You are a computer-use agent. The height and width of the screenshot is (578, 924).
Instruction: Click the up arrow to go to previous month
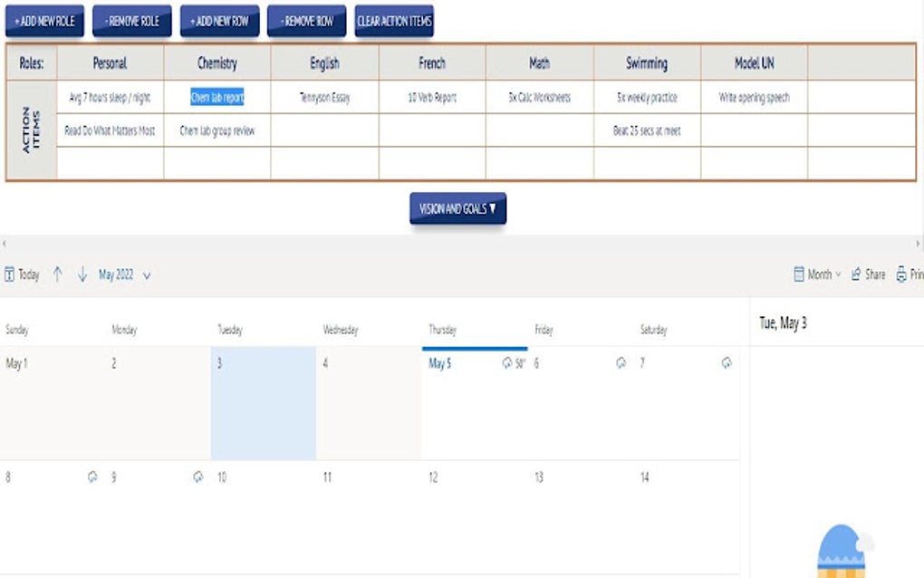click(x=56, y=275)
